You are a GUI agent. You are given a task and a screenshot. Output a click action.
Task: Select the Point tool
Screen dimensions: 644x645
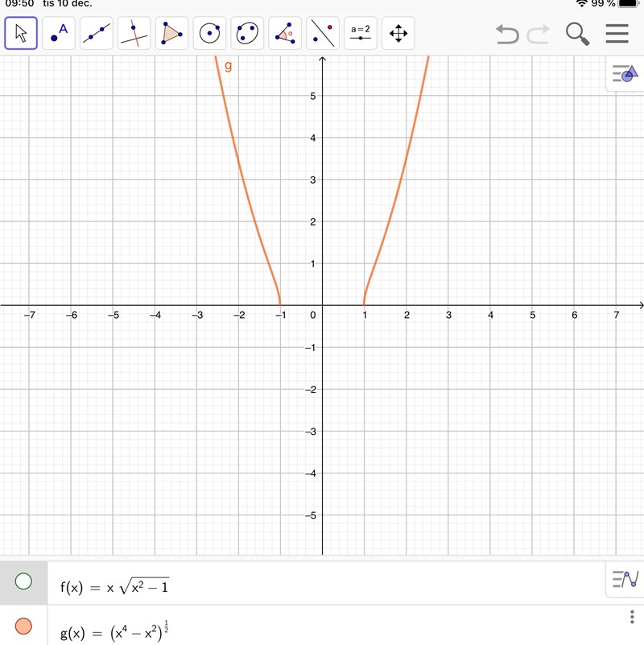(59, 34)
